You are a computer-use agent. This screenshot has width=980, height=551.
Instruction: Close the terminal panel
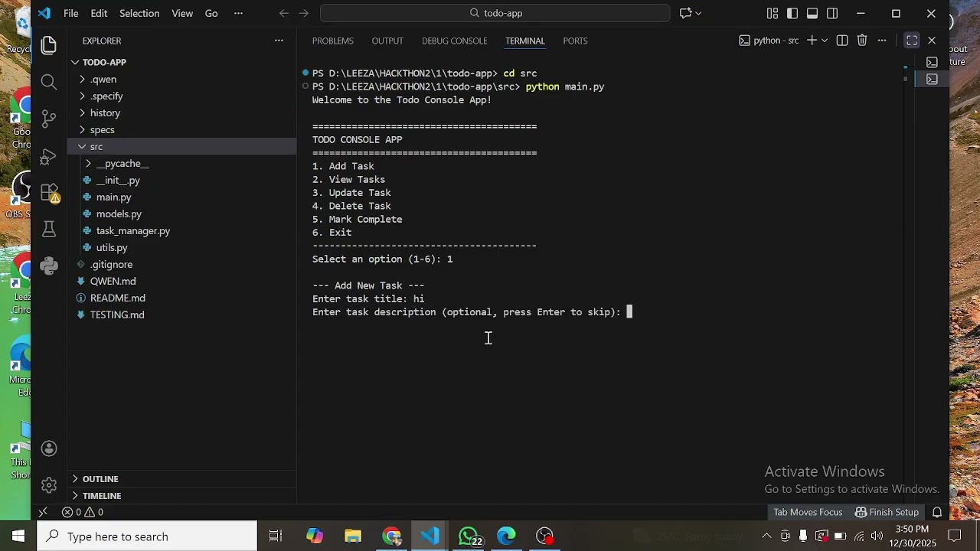point(932,41)
